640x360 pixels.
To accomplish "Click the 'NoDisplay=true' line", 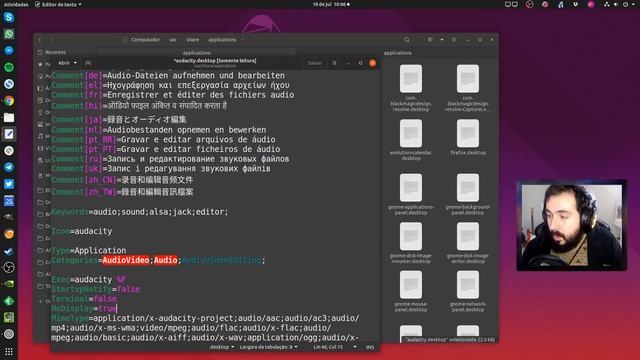I will click(x=84, y=309).
